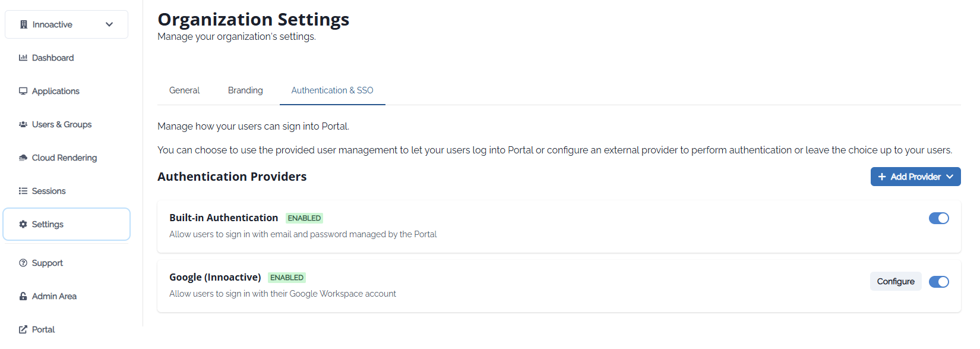
Task: Click the Admin Area lock icon
Action: (x=23, y=296)
